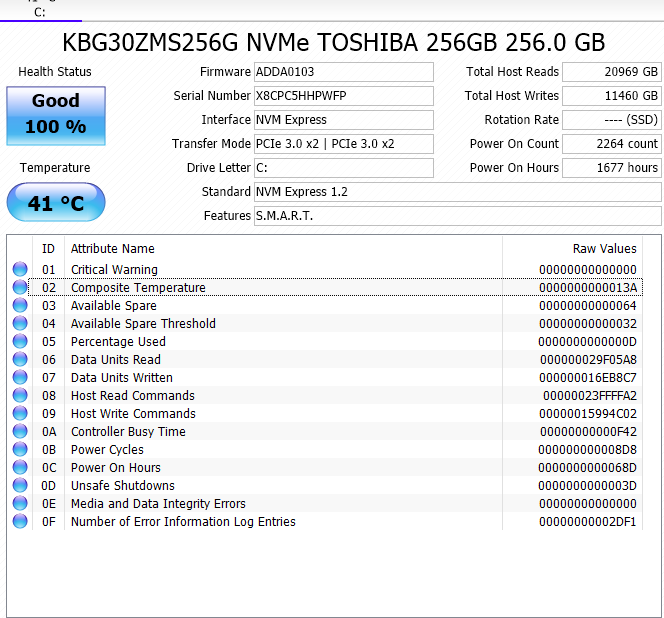Click raw value 000000016EB8C7
Viewport: 664px width, 618px height.
(x=588, y=378)
